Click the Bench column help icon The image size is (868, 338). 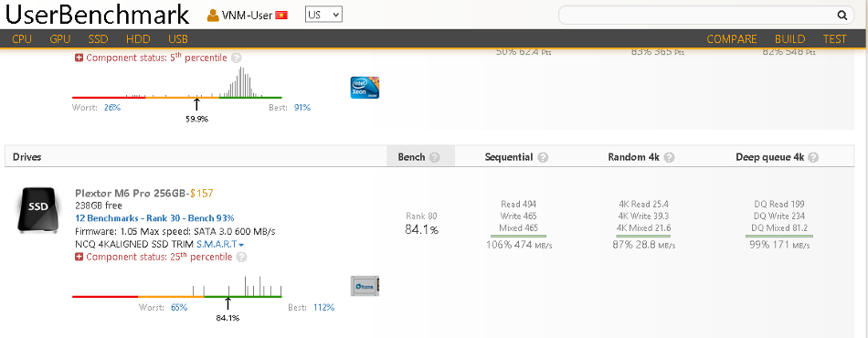435,158
